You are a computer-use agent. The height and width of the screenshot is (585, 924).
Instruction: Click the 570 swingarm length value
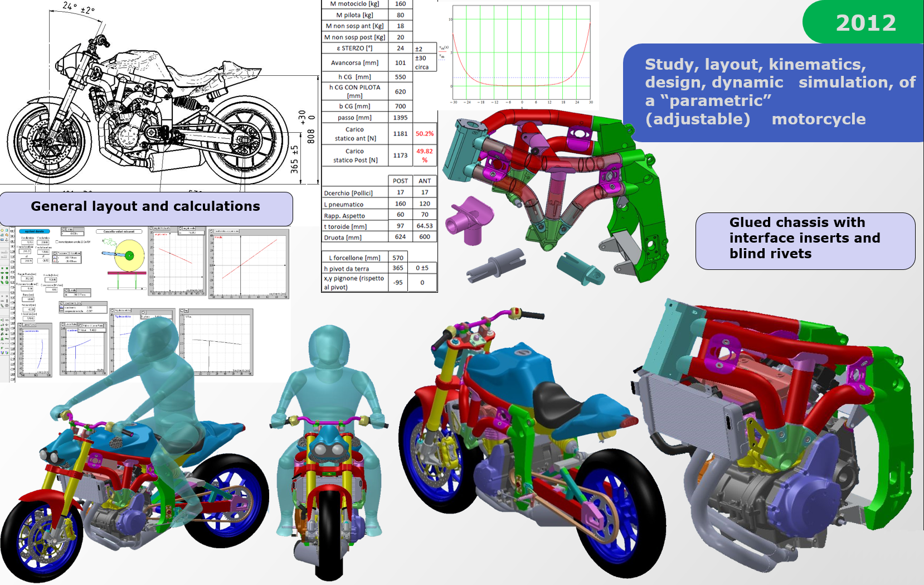pos(398,258)
